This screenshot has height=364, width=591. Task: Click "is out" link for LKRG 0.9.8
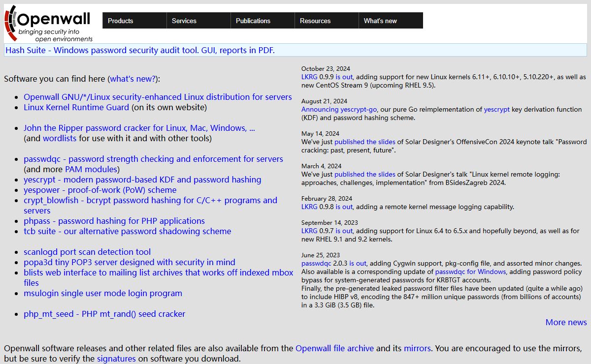(344, 207)
